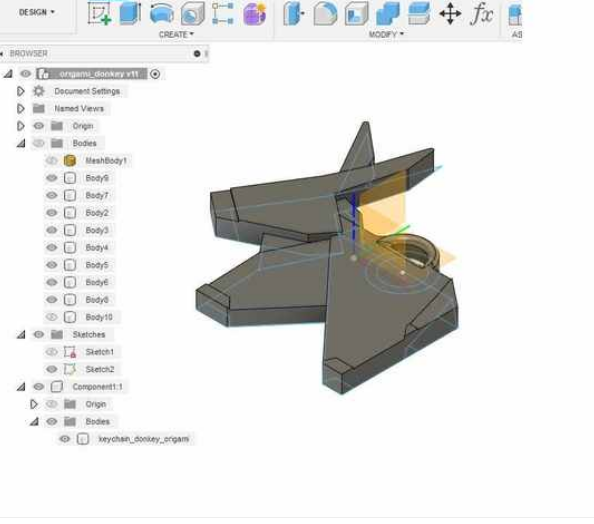Select Body4 in the browser

click(97, 247)
